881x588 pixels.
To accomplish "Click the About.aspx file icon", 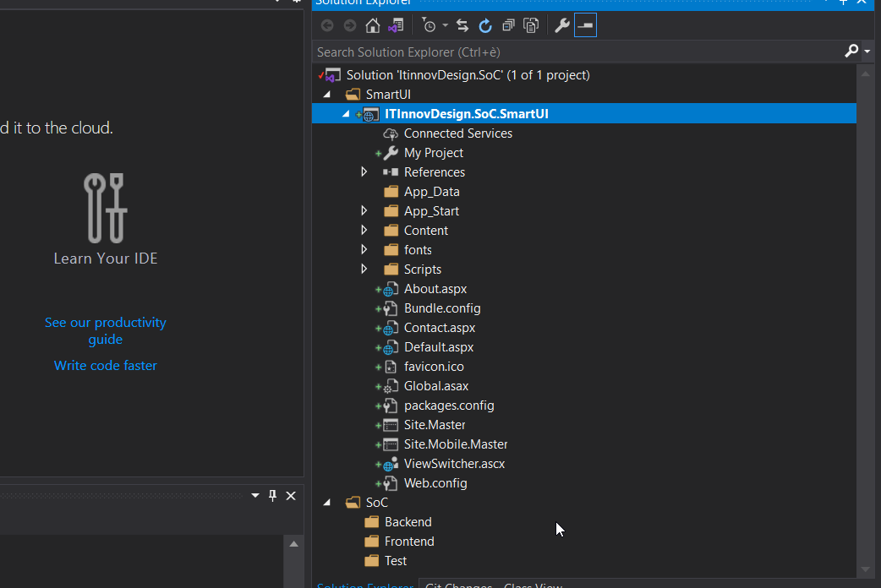I will 390,289.
